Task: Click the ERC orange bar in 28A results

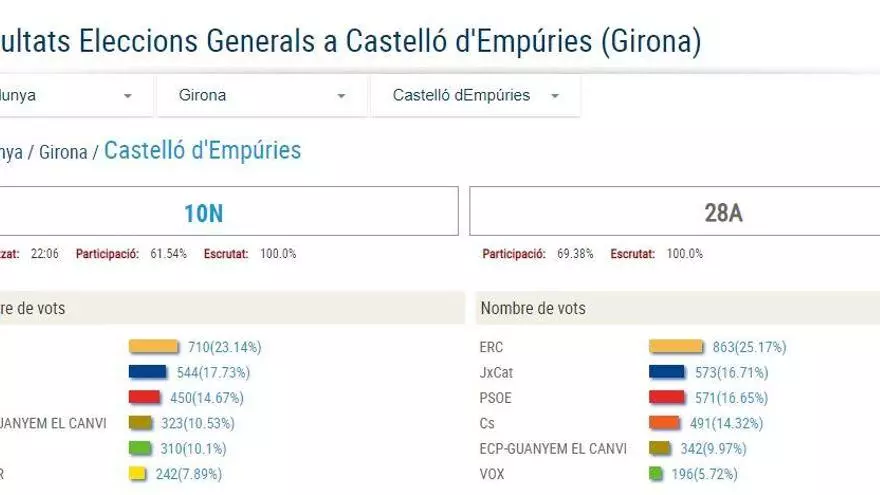Action: tap(676, 347)
